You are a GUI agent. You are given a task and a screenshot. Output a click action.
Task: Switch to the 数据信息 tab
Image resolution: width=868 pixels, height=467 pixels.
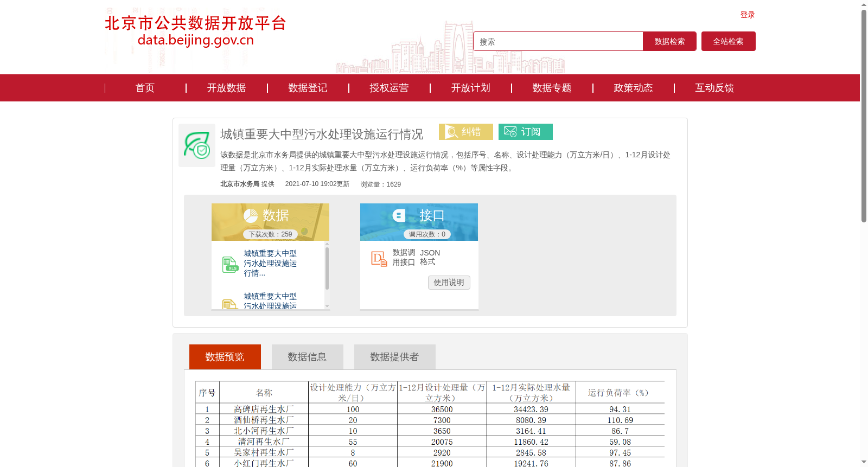(x=308, y=357)
